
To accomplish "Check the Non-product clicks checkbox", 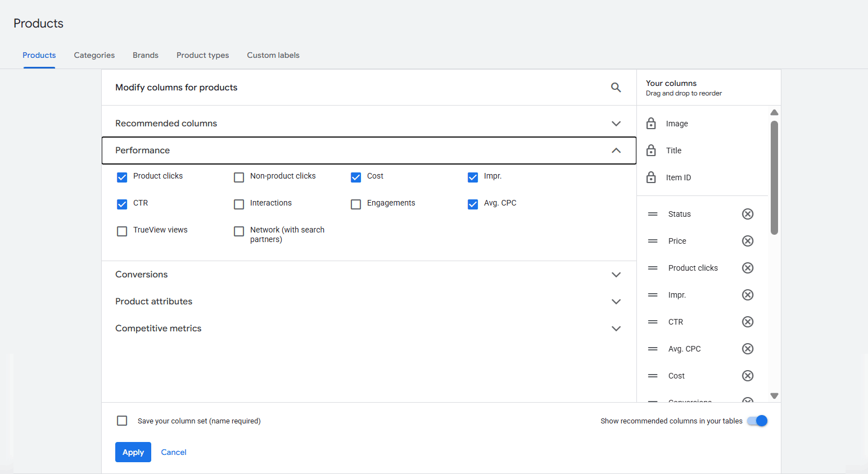I will [239, 177].
